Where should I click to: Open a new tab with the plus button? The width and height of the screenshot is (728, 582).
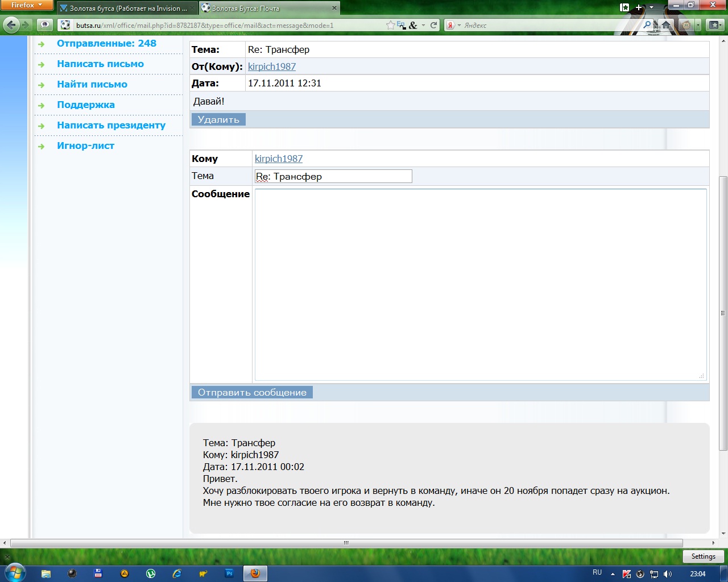click(639, 8)
